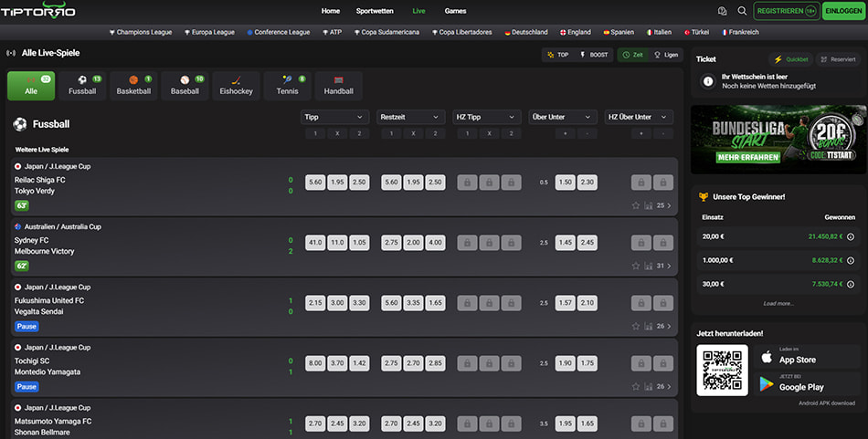Screen dimensions: 868x439
Task: Open the HZ Tipp market dropdown
Action: coord(486,117)
